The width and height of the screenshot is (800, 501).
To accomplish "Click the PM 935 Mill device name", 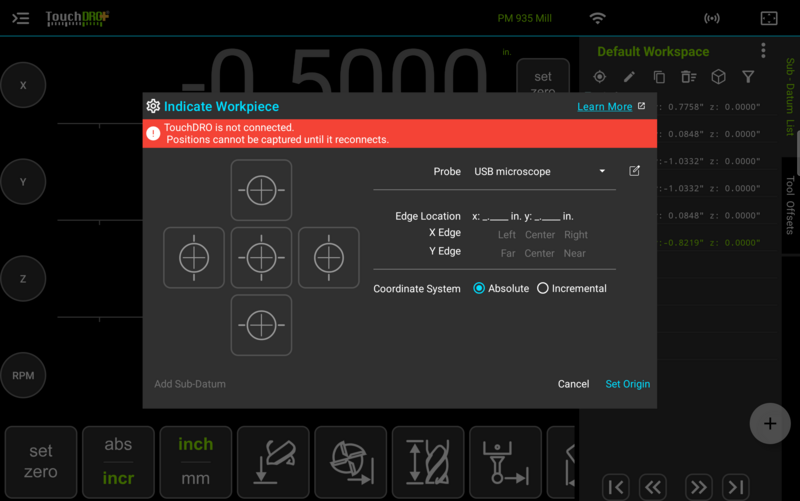I will click(x=524, y=18).
